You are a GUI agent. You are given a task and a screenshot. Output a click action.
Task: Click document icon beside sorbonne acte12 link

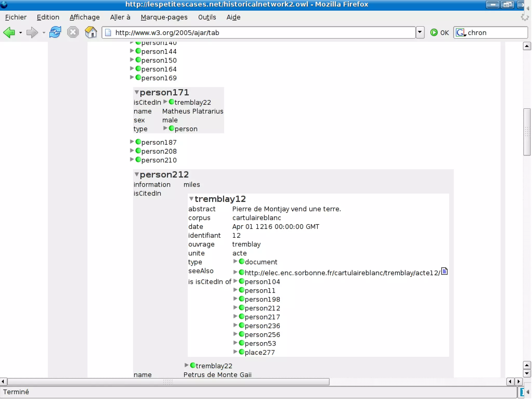pos(444,271)
